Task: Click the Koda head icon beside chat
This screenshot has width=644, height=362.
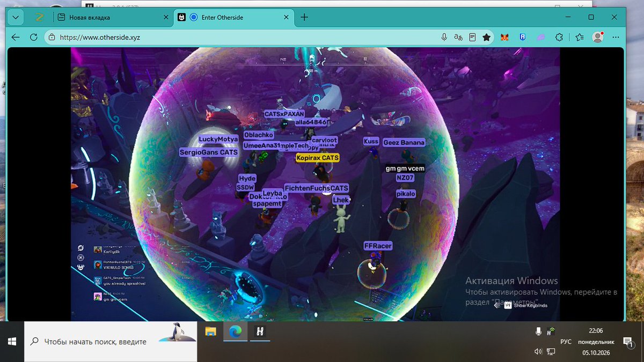Action: (x=80, y=267)
